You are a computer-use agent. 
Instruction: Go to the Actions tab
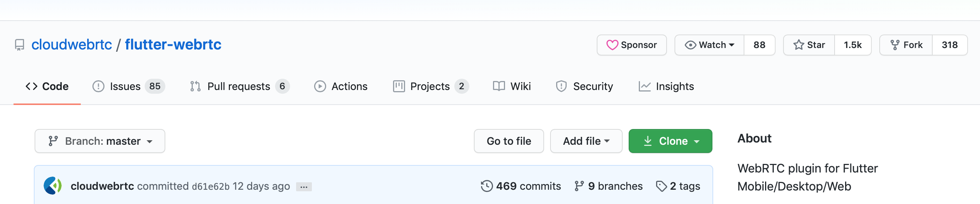341,86
